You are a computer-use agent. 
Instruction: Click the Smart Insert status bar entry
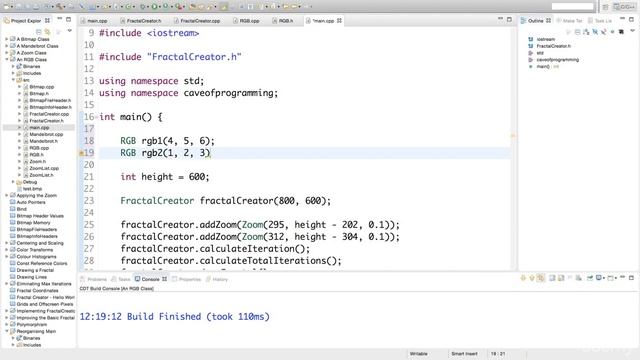464,353
